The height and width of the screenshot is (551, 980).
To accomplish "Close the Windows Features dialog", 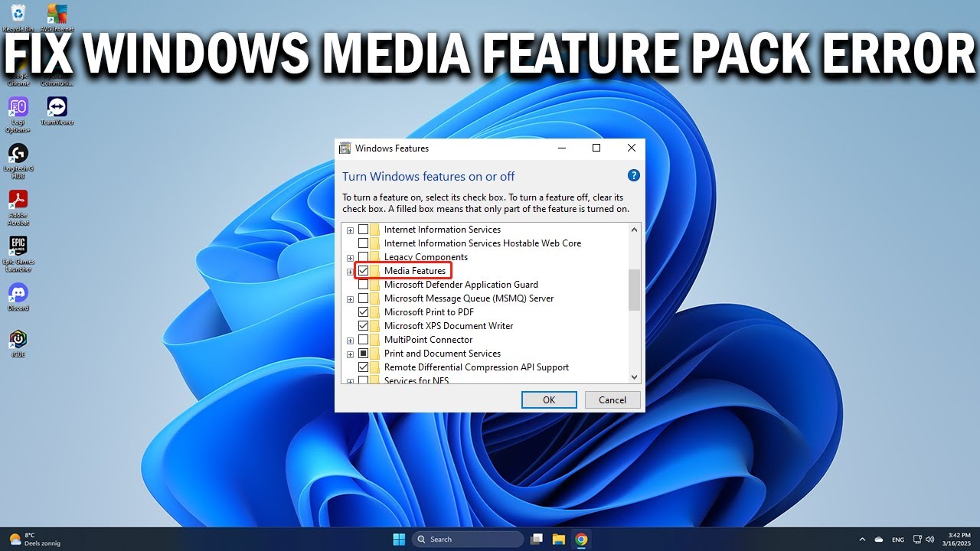I will pyautogui.click(x=631, y=148).
